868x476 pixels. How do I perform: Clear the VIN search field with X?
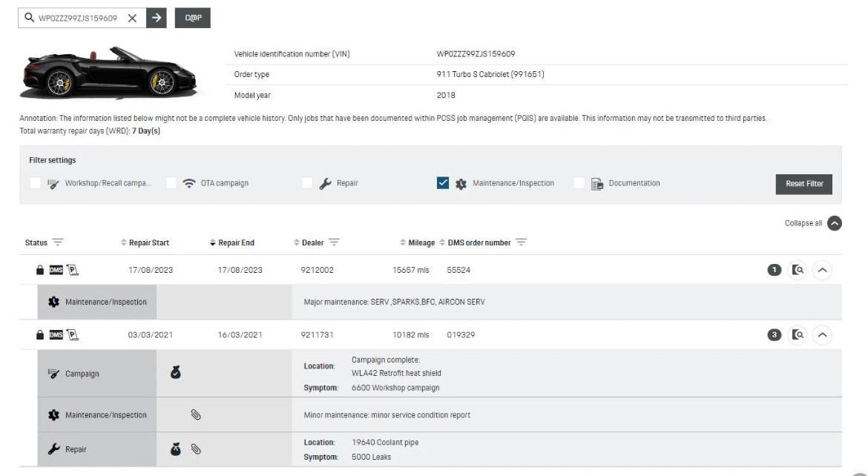pos(132,18)
